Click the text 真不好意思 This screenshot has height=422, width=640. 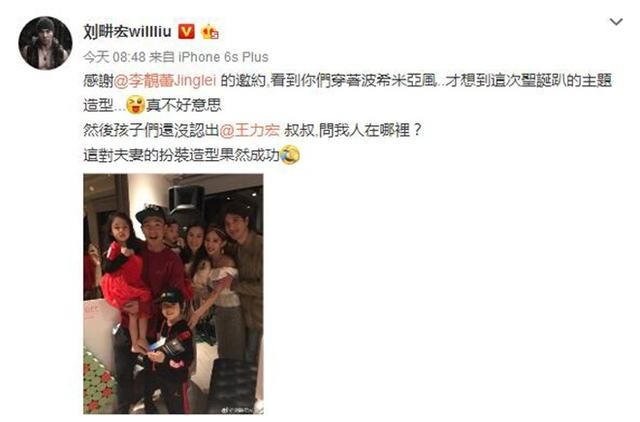pos(184,105)
